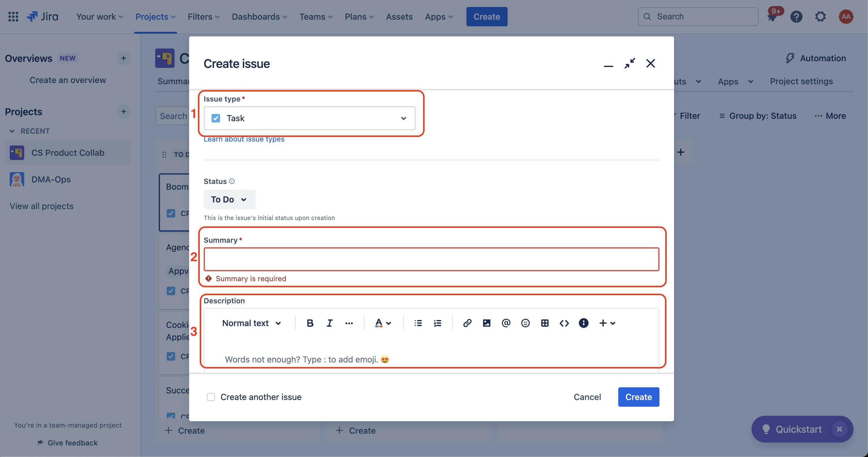Click the top bar Create button
This screenshot has width=868, height=457.
click(x=486, y=16)
